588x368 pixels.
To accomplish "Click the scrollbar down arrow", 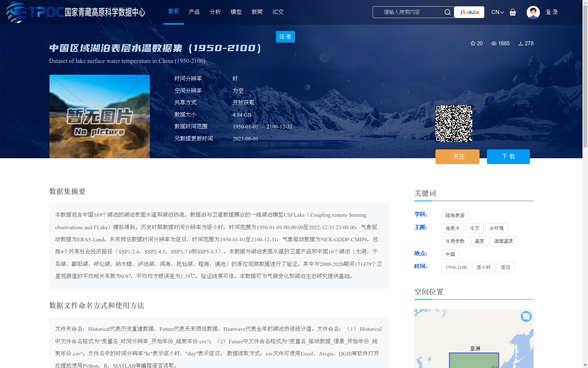I will click(585, 365).
